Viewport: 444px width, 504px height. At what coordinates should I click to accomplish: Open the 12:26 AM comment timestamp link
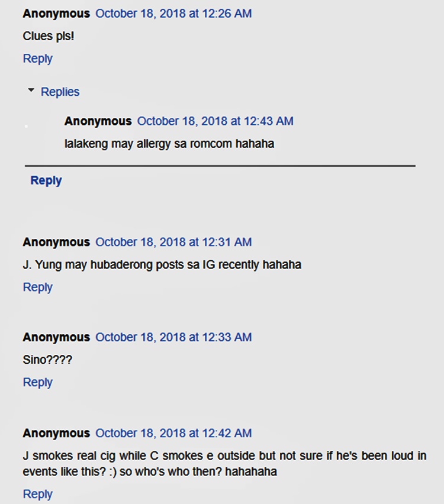(x=173, y=13)
